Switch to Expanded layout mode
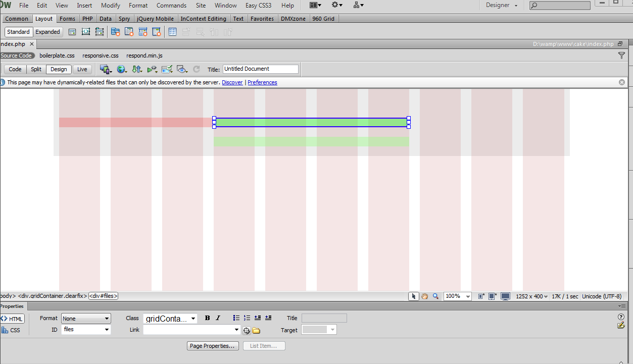 click(x=47, y=32)
